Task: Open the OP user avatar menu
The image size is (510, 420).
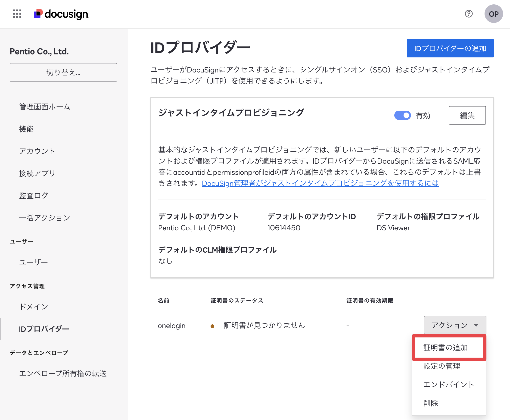Action: [x=494, y=14]
